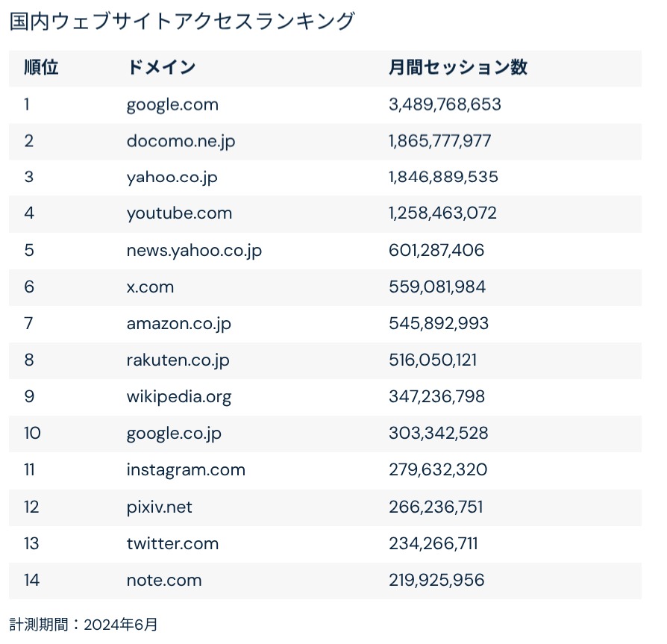Select amazon.co.jp in the table

[x=178, y=324]
